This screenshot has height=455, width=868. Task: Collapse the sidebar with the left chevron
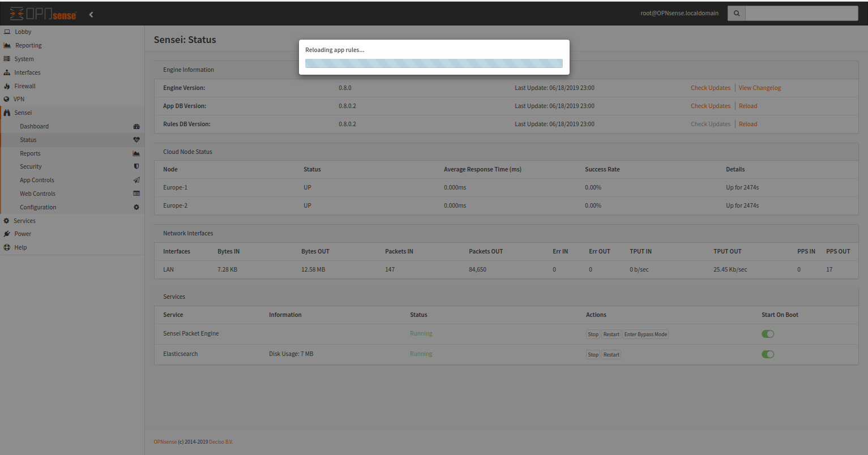point(91,15)
